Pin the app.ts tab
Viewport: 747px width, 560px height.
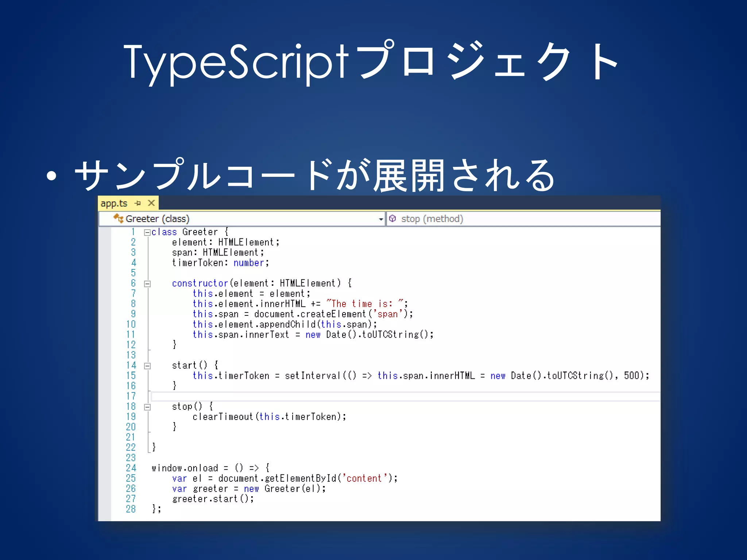click(x=138, y=203)
